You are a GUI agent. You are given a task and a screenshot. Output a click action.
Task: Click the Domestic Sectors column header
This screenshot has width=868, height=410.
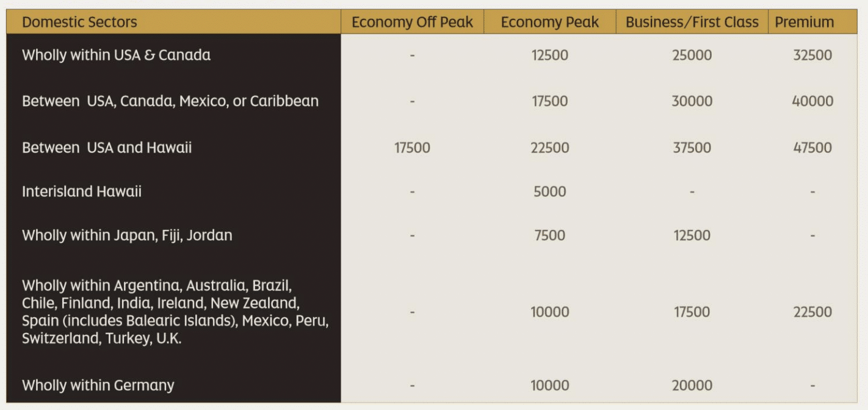point(79,23)
